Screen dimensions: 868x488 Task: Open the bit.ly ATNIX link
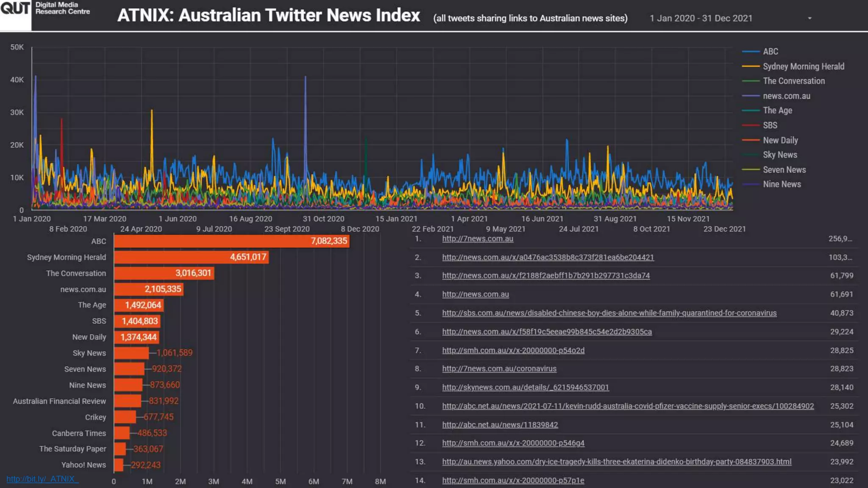coord(42,479)
